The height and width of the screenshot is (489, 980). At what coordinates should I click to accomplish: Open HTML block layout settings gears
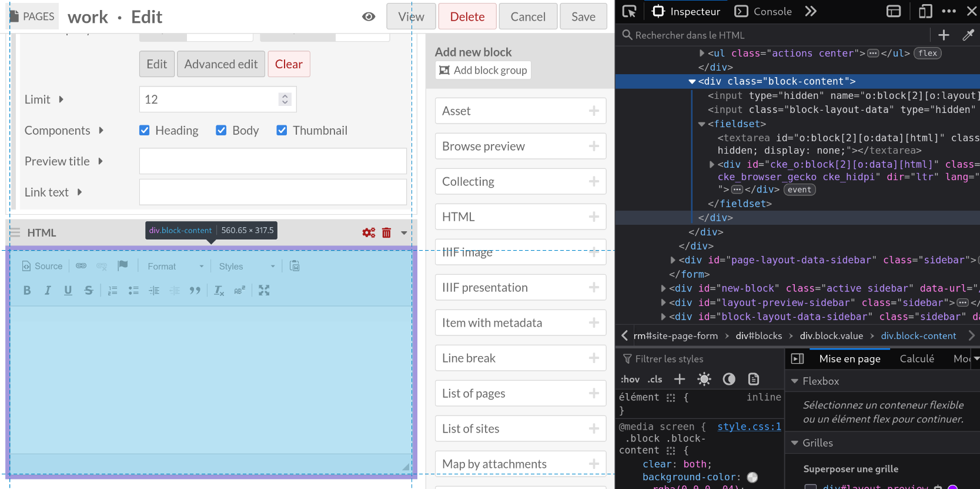click(369, 233)
